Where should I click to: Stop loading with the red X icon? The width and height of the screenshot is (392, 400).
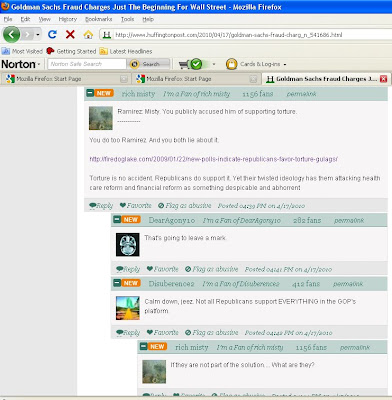coord(70,34)
